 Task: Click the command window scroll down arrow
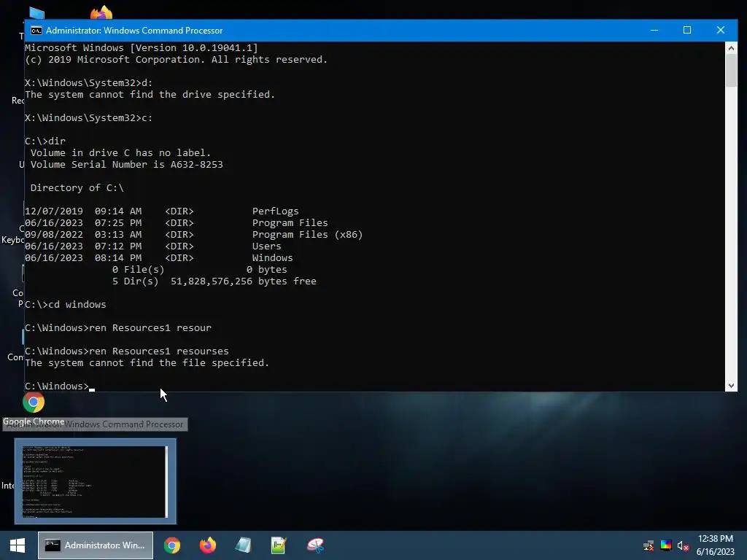[x=731, y=386]
